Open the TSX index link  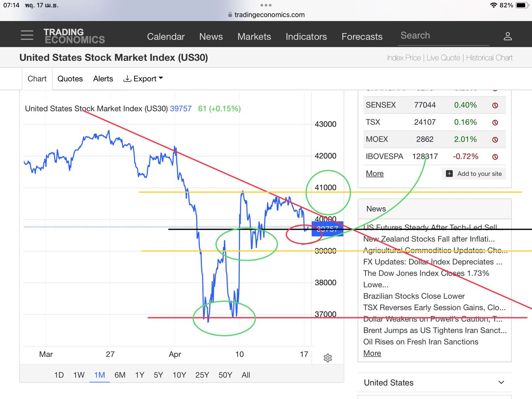coord(373,122)
